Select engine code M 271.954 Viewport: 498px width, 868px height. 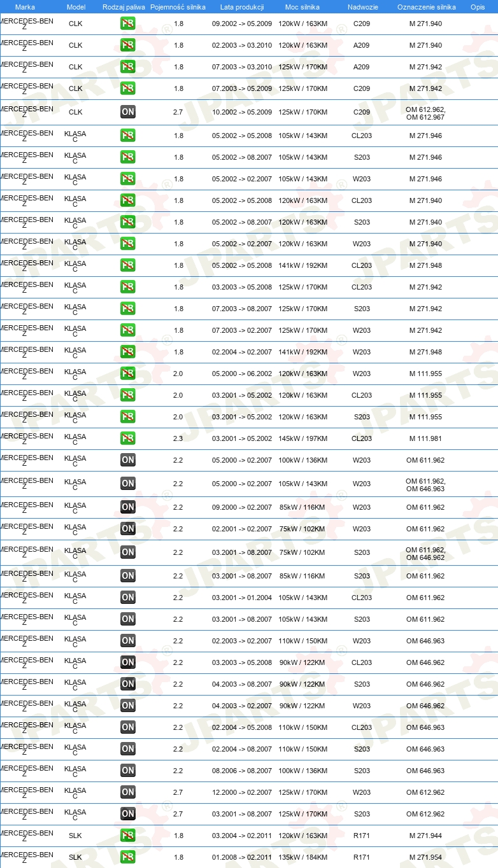(x=425, y=857)
